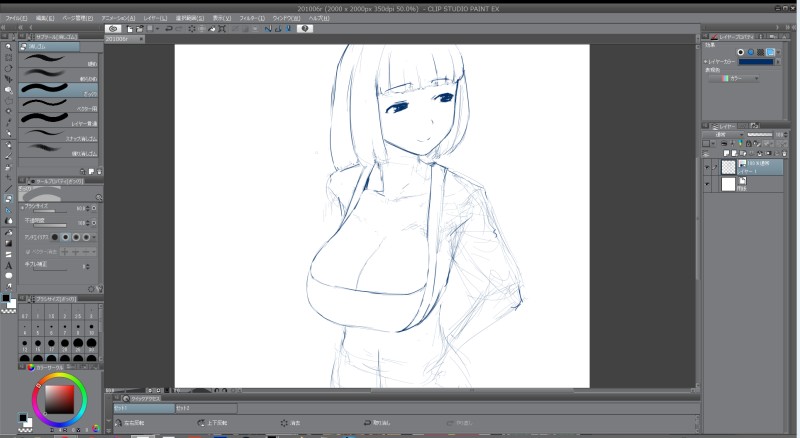Screen dimensions: 800x438
Task: Open the 表現色 カラー dropdown
Action: pos(734,79)
